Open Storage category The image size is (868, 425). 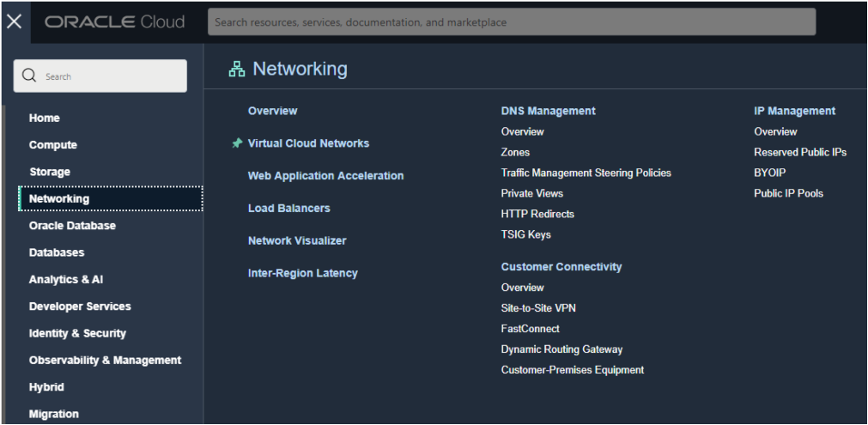coord(50,172)
